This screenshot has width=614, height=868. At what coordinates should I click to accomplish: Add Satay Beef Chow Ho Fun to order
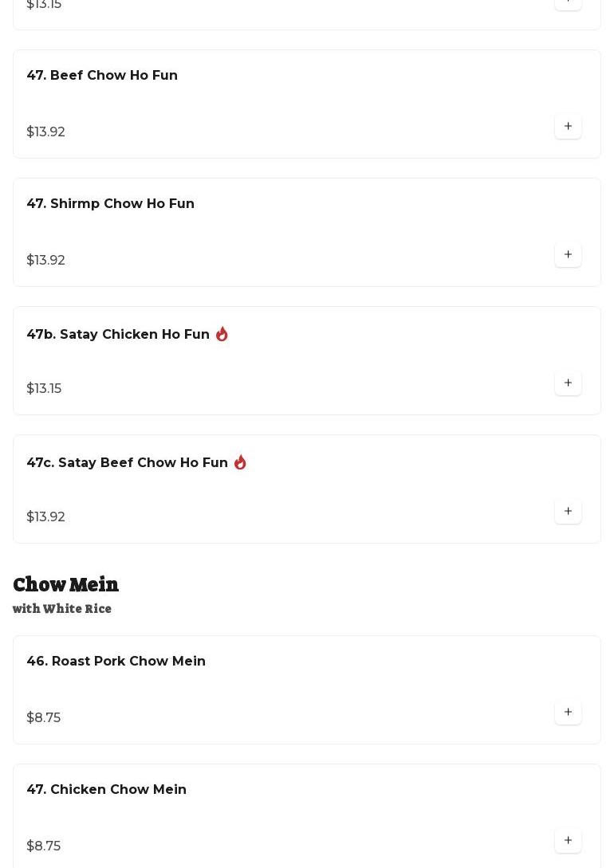click(x=568, y=511)
